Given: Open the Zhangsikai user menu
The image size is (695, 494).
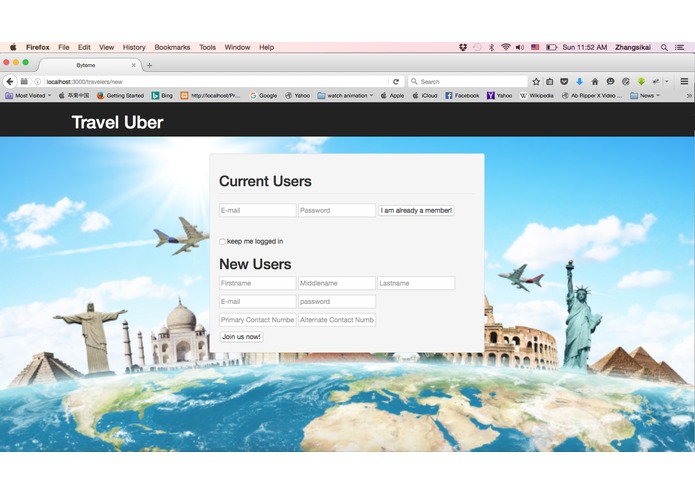Looking at the screenshot, I should pyautogui.click(x=633, y=47).
